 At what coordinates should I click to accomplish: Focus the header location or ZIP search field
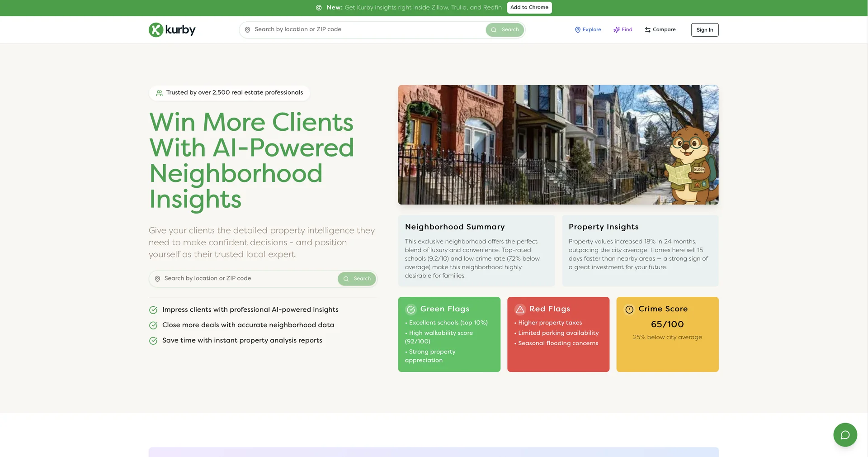[x=382, y=30]
